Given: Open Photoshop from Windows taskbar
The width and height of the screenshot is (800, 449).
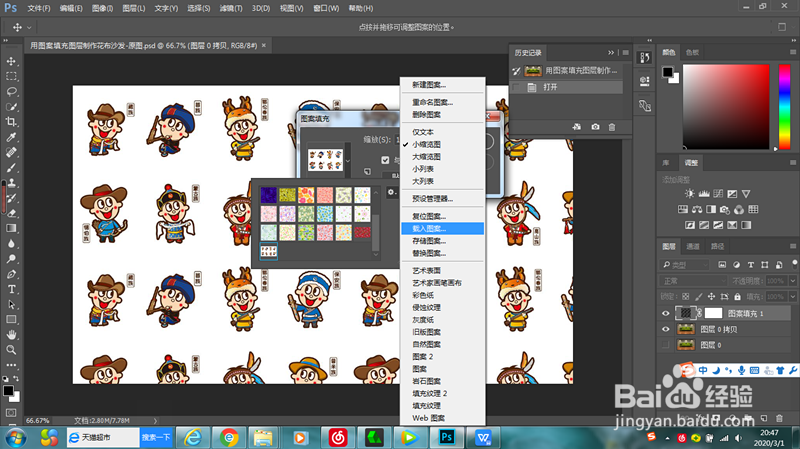Looking at the screenshot, I should 446,437.
